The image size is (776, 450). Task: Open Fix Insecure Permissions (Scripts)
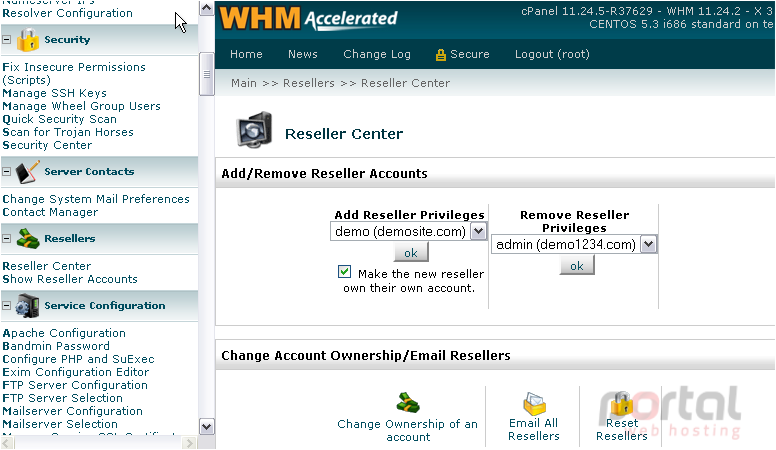[x=74, y=73]
